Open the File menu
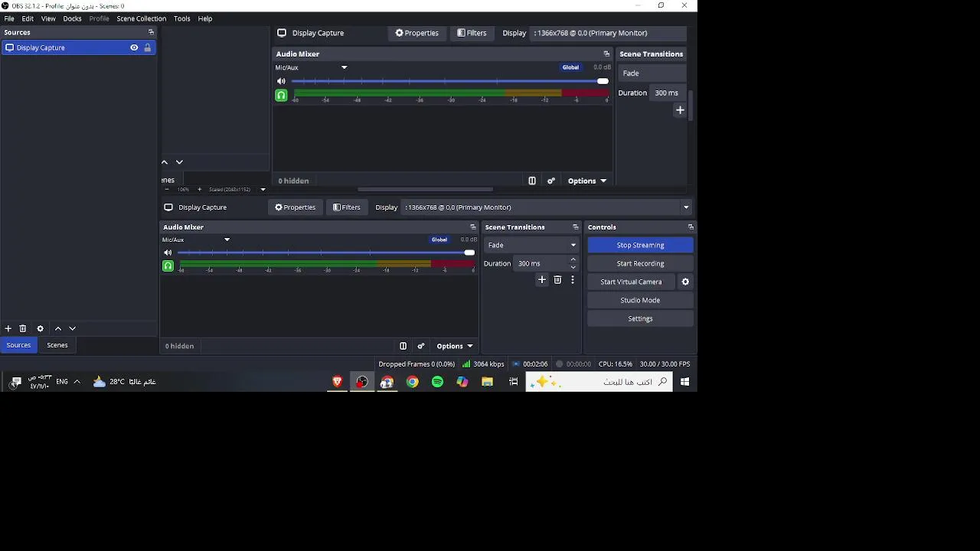Viewport: 980px width, 551px height. 9,18
